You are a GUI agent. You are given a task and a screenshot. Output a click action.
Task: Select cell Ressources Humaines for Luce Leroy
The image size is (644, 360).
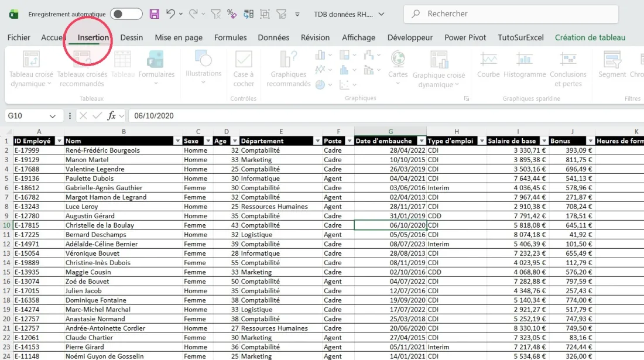click(281, 207)
